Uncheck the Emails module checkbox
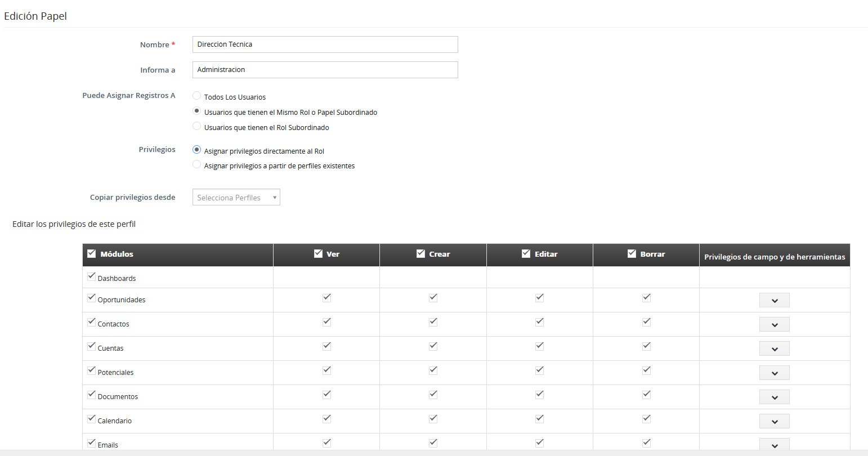868x456 pixels. point(91,443)
